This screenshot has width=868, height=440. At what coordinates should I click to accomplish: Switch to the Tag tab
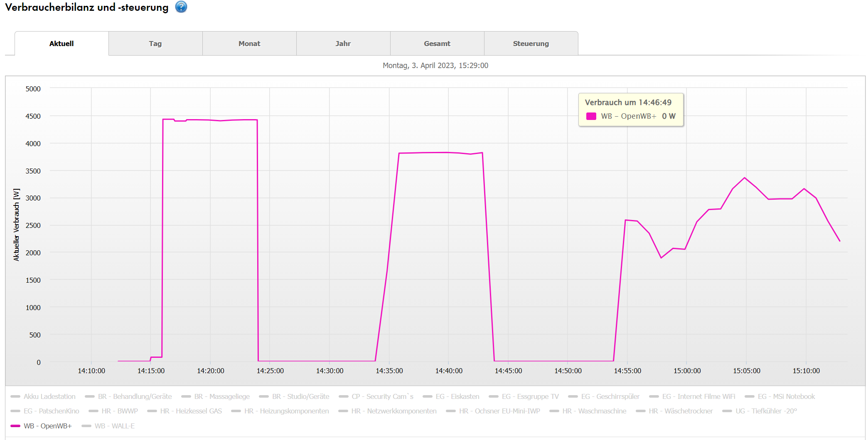(155, 44)
